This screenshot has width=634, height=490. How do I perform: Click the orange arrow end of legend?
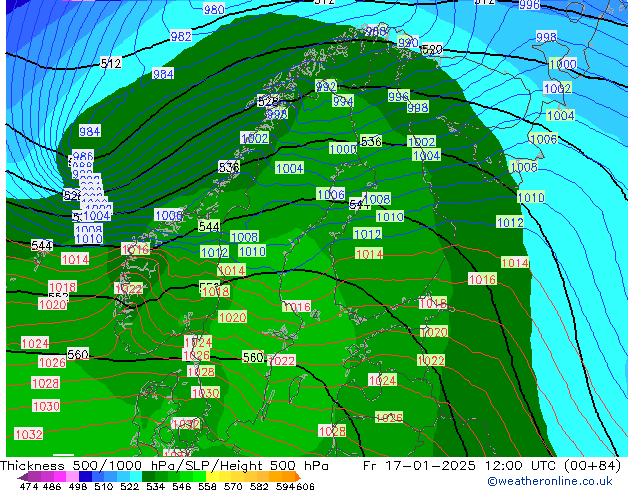point(298,477)
